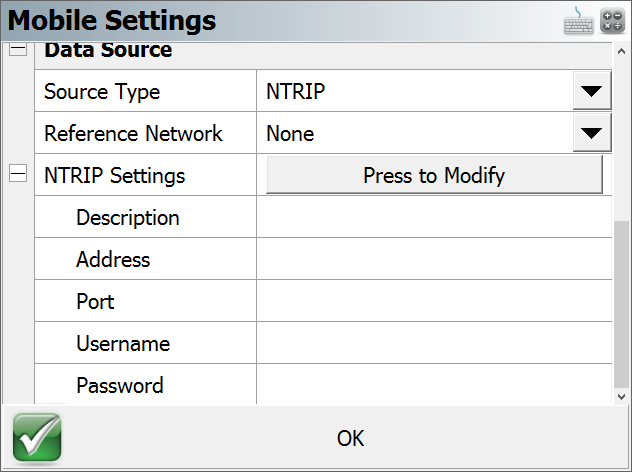Screen dimensions: 632x472
Task: Click the Press to Modify button
Action: tap(434, 175)
